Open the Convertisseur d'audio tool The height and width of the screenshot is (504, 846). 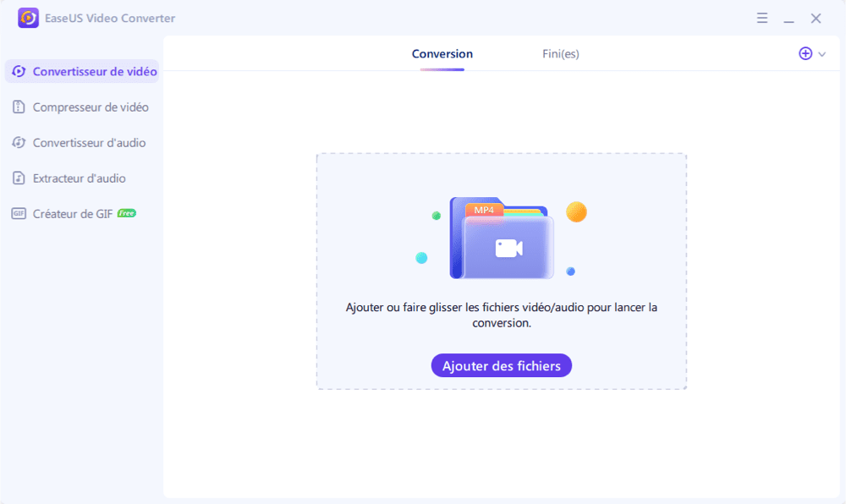90,142
